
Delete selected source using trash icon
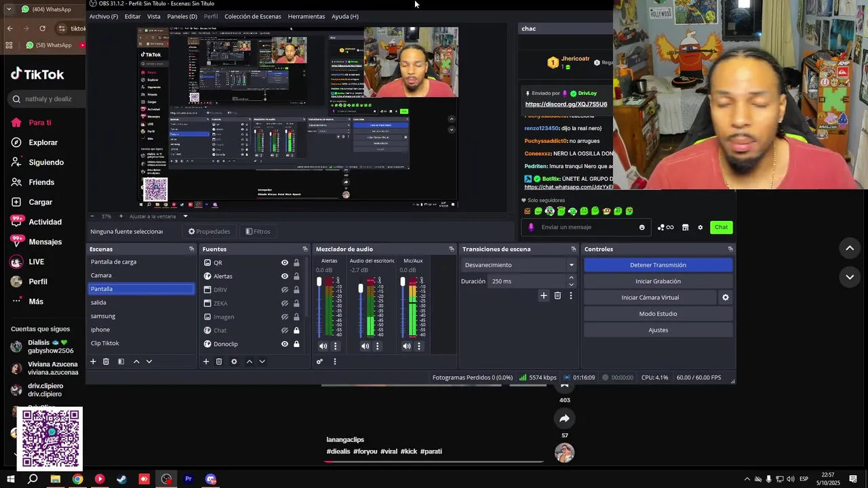(218, 361)
